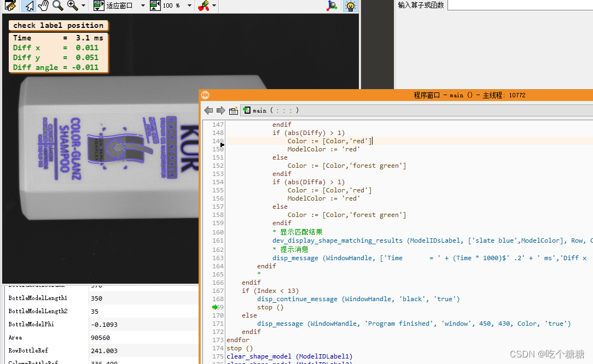Click line number 148 in gutter

pos(218,133)
